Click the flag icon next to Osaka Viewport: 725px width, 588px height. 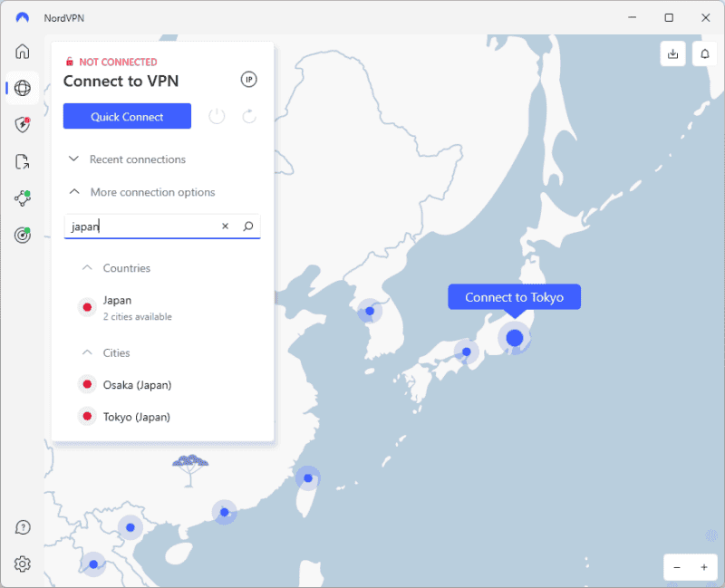[87, 384]
